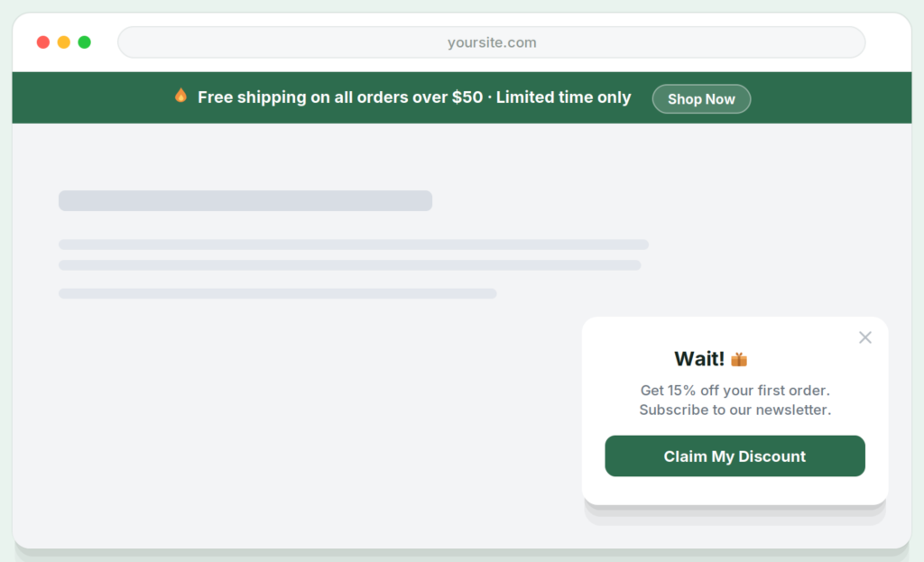Dismiss the discount popup with X

click(865, 337)
